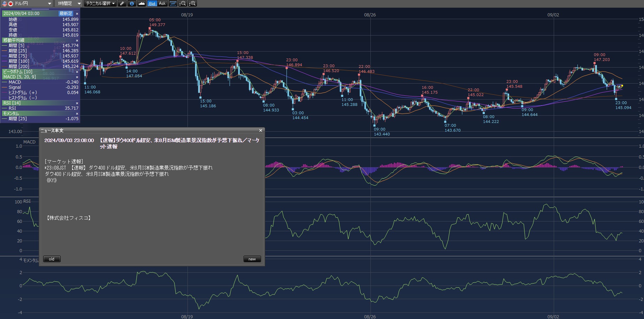Select the mountain chart type icon

pyautogui.click(x=141, y=3)
